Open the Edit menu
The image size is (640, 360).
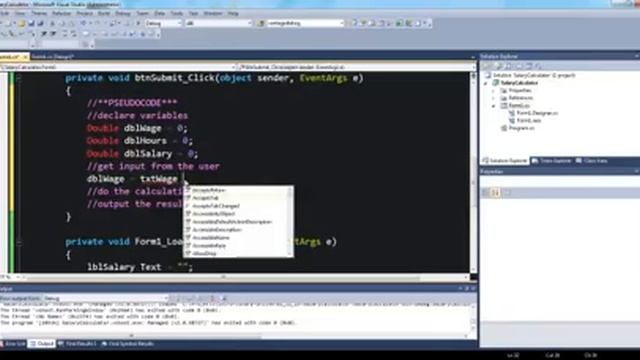point(4,13)
